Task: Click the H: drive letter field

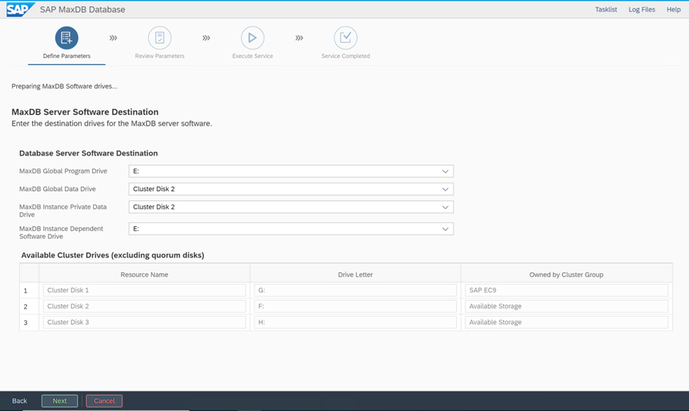Action: (355, 322)
